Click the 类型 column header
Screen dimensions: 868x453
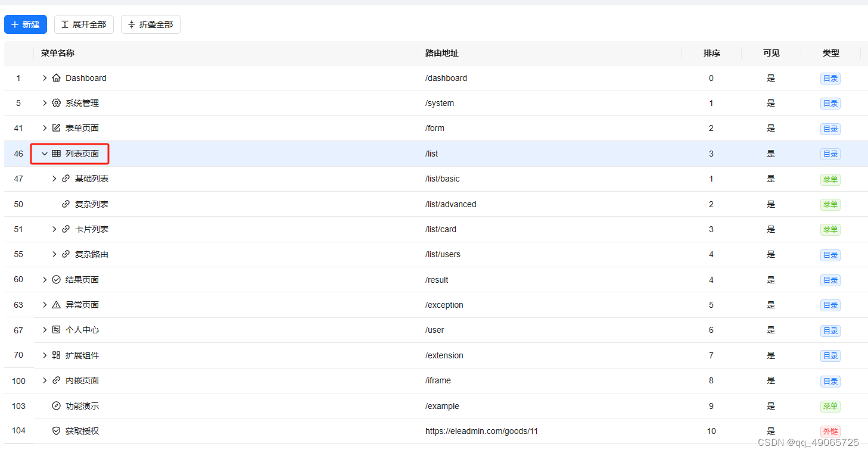(x=831, y=53)
